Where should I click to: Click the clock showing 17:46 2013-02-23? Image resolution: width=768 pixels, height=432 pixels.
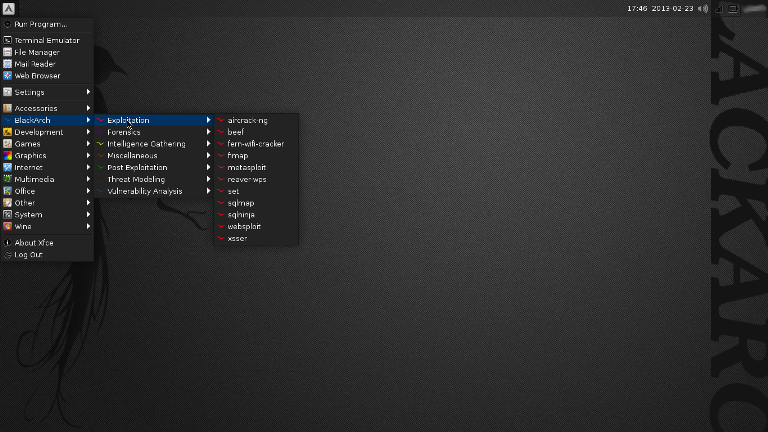[660, 9]
